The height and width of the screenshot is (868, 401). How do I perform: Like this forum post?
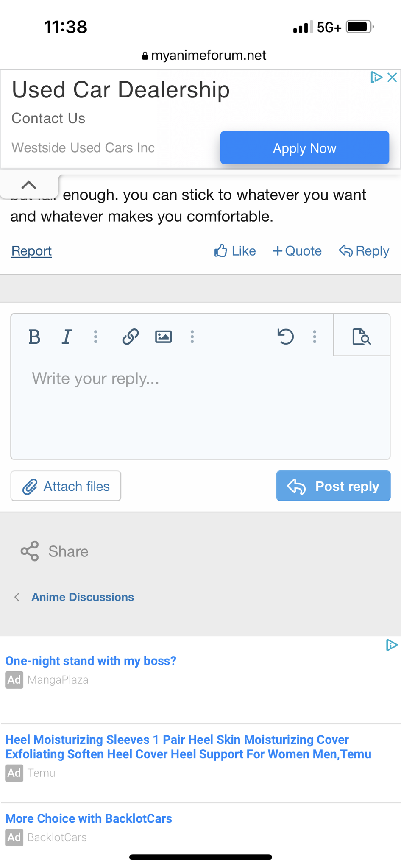[x=235, y=251]
